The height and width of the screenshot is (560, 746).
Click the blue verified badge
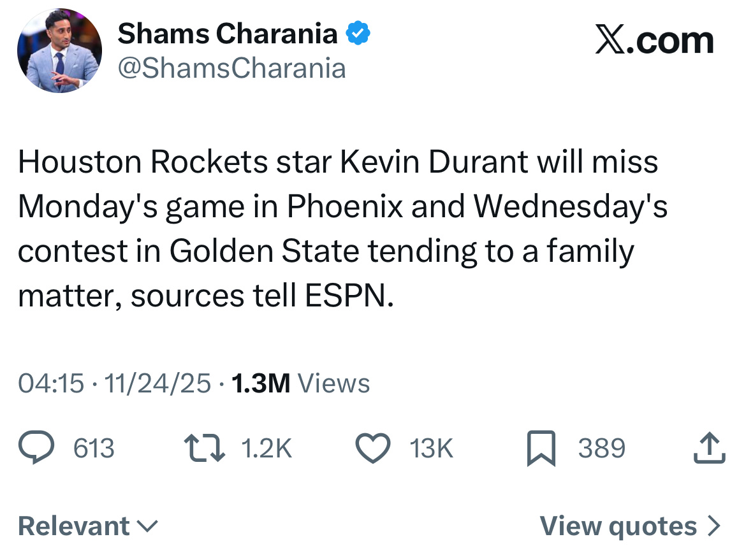pyautogui.click(x=359, y=34)
